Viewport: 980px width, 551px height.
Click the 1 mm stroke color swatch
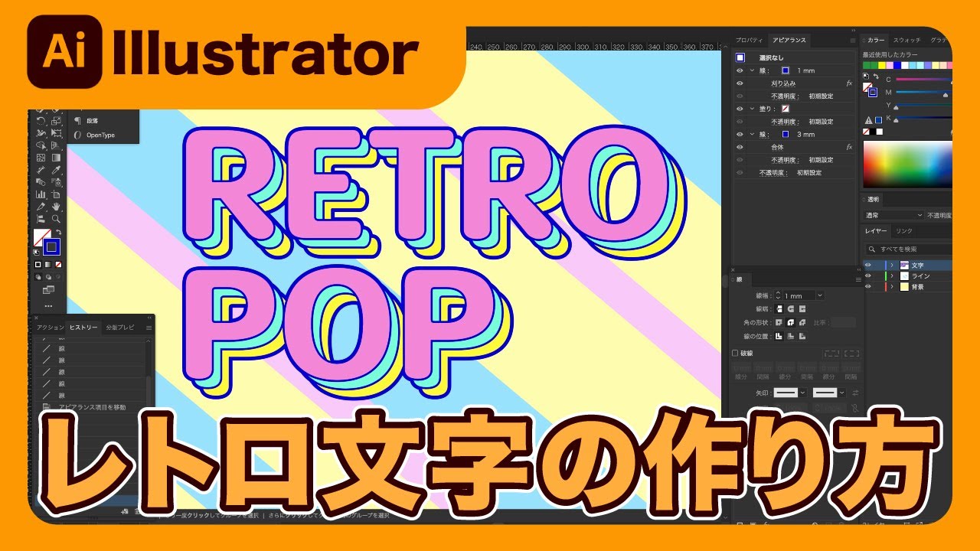786,70
